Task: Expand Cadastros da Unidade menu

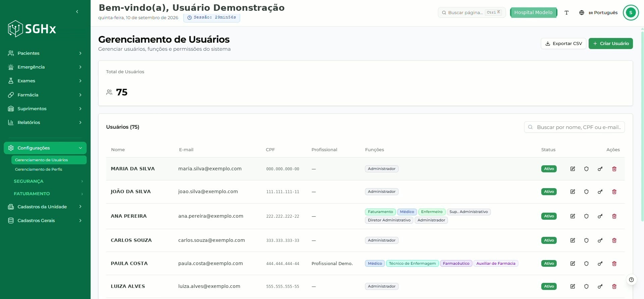Action: click(x=45, y=207)
